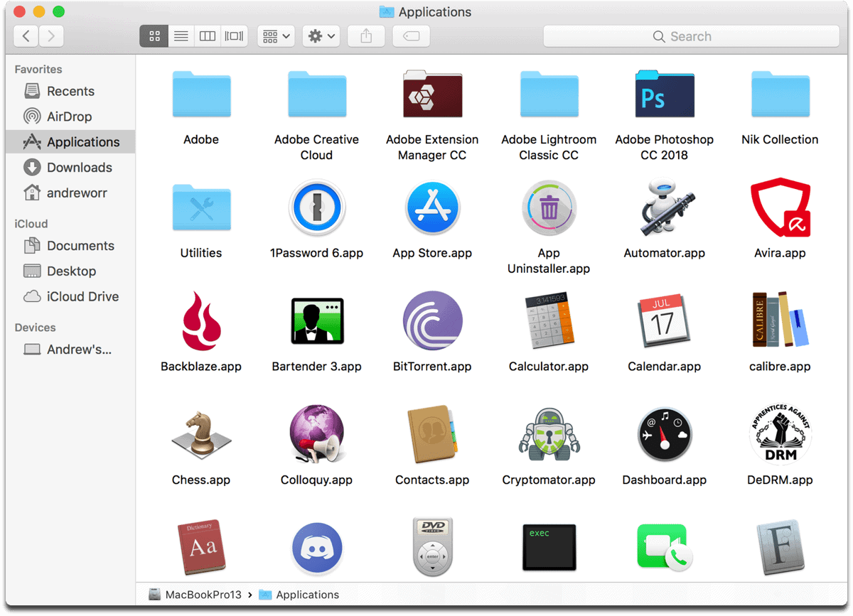Screen dimensions: 853x616
Task: Open the Chess app
Action: pos(201,434)
